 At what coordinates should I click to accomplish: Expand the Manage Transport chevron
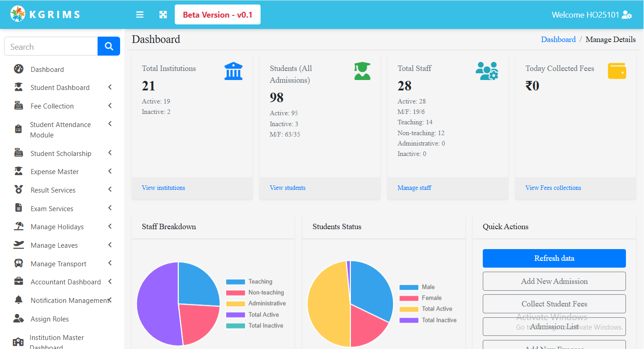110,264
